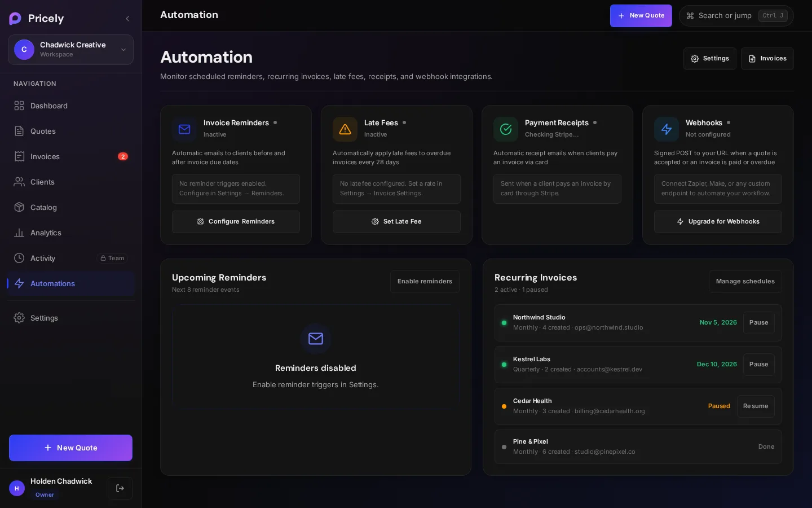Click the Activity clock icon
The image size is (812, 508).
[x=19, y=258]
